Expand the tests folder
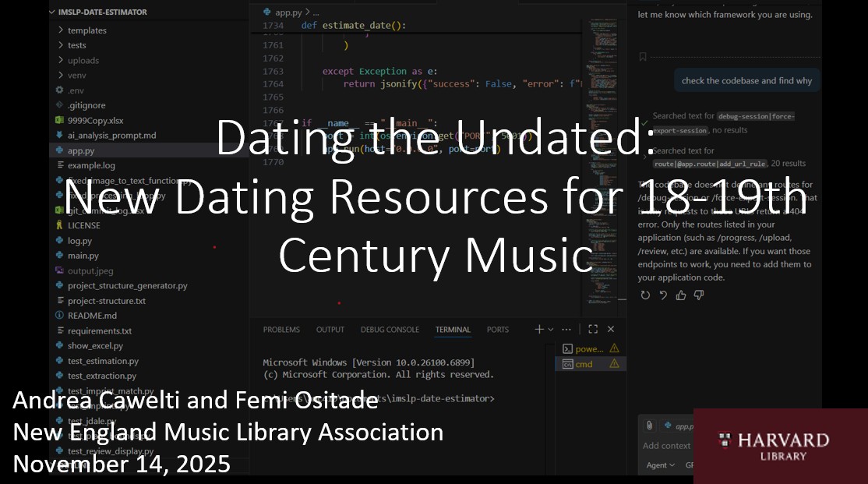This screenshot has width=868, height=484. pyautogui.click(x=77, y=45)
